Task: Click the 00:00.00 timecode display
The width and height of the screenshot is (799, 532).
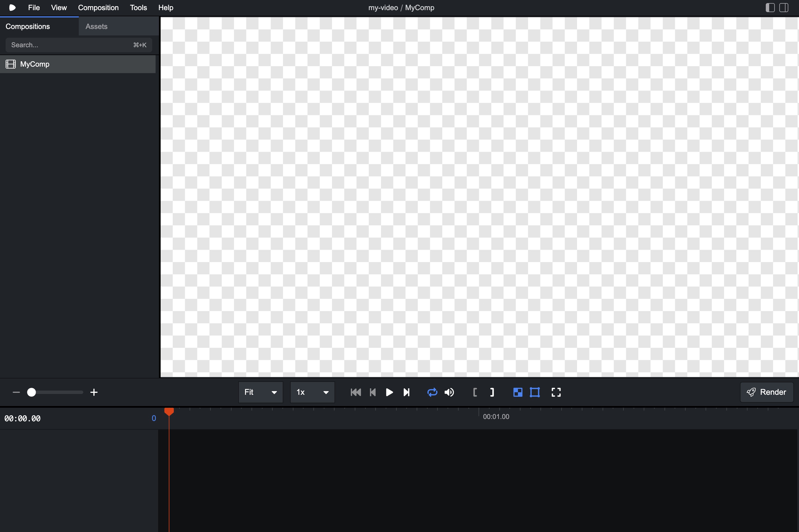Action: coord(23,418)
